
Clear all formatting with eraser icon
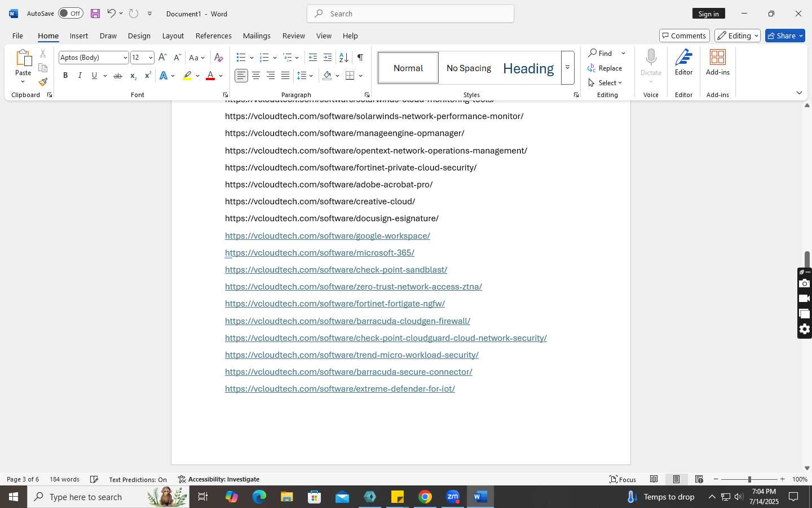point(219,58)
